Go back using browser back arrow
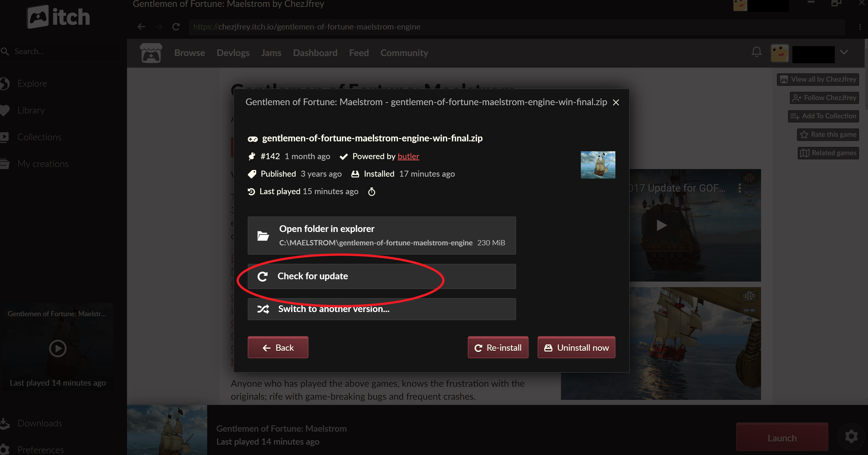This screenshot has height=455, width=868. click(x=141, y=27)
